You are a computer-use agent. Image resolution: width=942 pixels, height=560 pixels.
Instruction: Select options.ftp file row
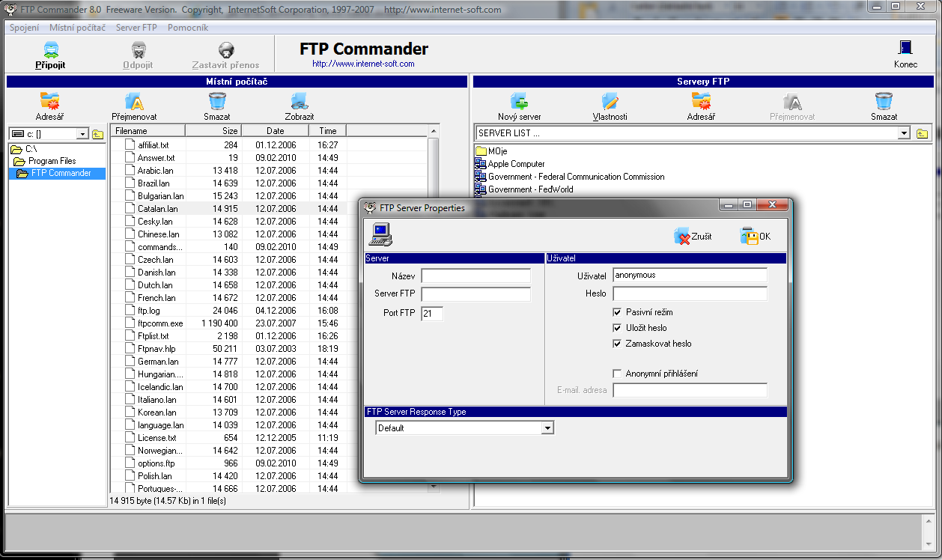coord(235,463)
